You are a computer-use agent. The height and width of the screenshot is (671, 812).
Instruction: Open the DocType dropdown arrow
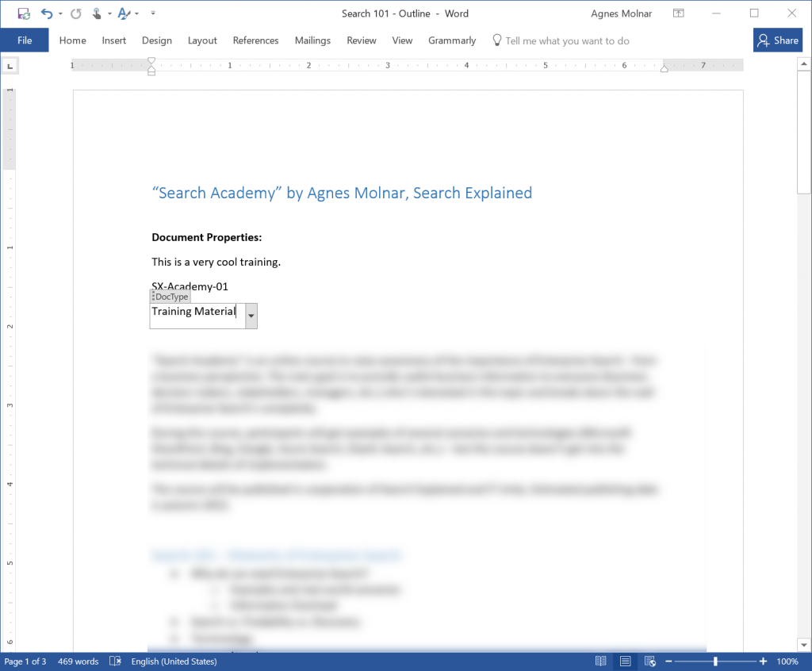tap(251, 316)
